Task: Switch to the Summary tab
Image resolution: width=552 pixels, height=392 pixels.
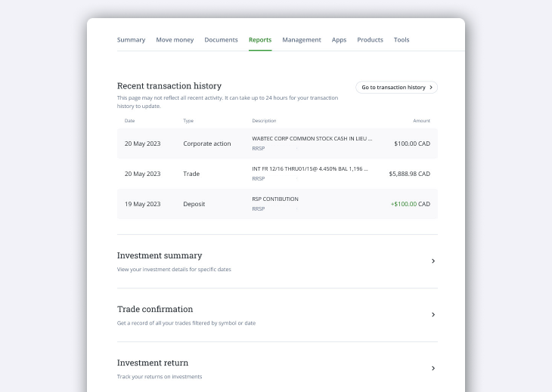Action: click(131, 40)
